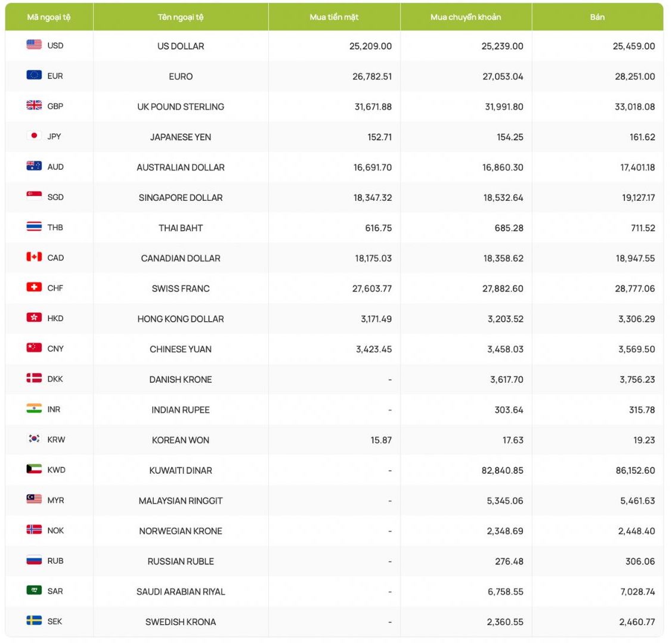
Task: Select the 'EURO' currency name
Action: [x=181, y=77]
